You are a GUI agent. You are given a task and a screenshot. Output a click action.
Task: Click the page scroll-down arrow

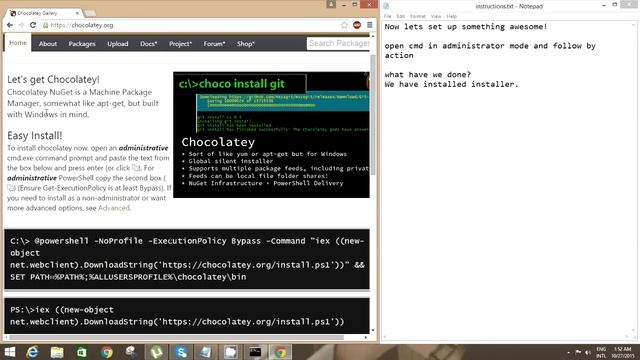[x=373, y=330]
